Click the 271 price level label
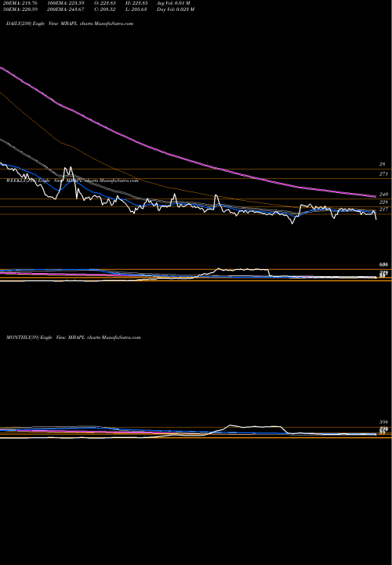This screenshot has height=565, width=392. (383, 174)
